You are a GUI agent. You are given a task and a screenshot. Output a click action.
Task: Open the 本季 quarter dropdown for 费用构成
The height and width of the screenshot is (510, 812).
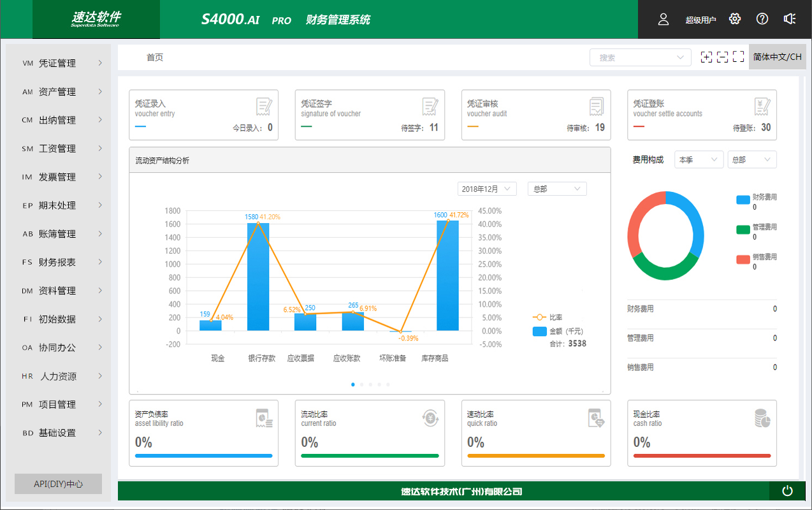tap(699, 160)
